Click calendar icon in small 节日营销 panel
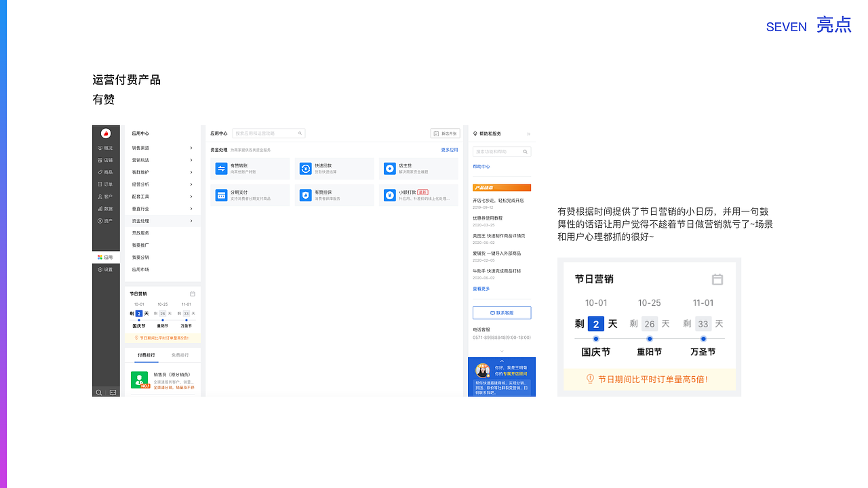 click(193, 293)
